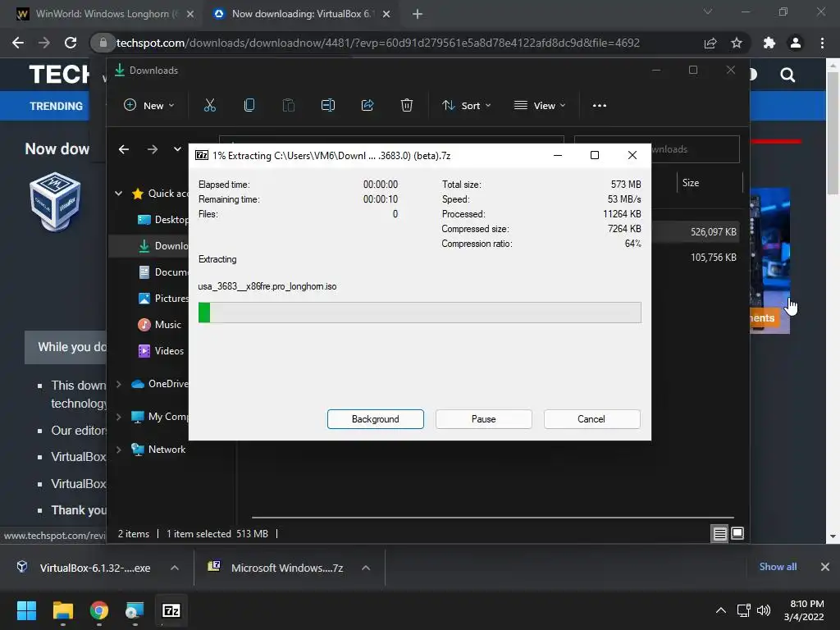
Task: Click the 7-Zip taskbar icon
Action: point(171,610)
